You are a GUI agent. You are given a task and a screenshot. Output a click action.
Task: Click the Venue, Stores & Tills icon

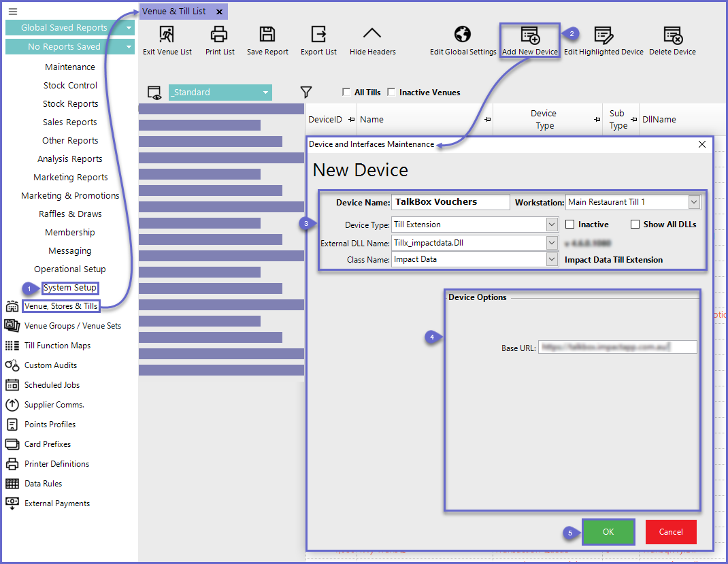point(12,306)
